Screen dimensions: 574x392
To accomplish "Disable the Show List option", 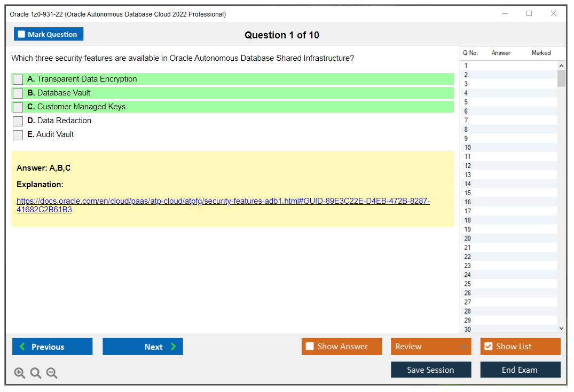I will click(488, 346).
